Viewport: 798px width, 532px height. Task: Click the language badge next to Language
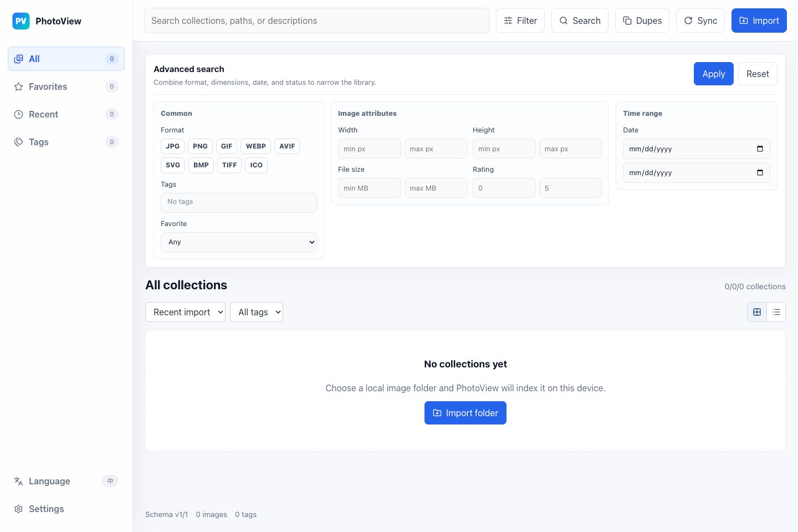click(x=110, y=481)
